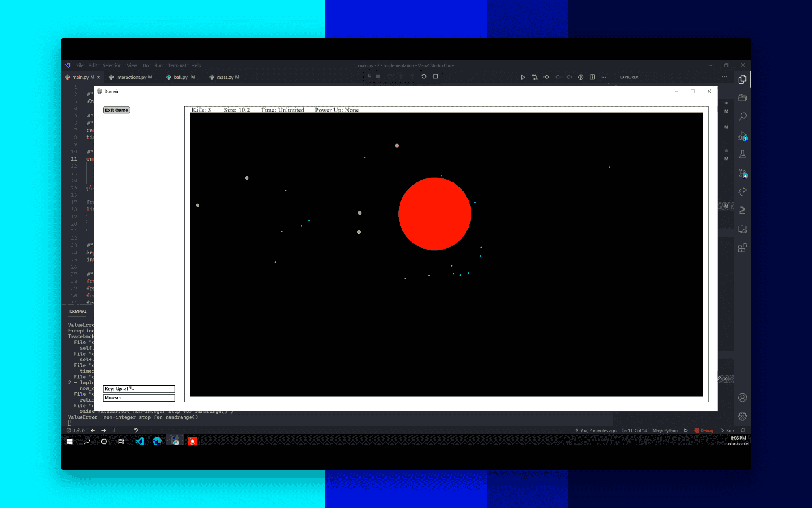
Task: Navigate forward with status bar arrow
Action: coord(104,430)
